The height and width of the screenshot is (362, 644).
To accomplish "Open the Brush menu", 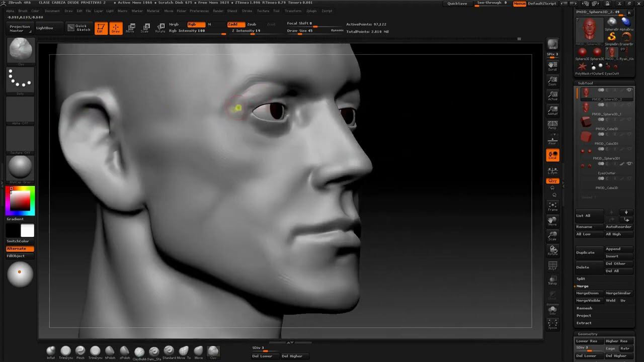I will [x=23, y=11].
